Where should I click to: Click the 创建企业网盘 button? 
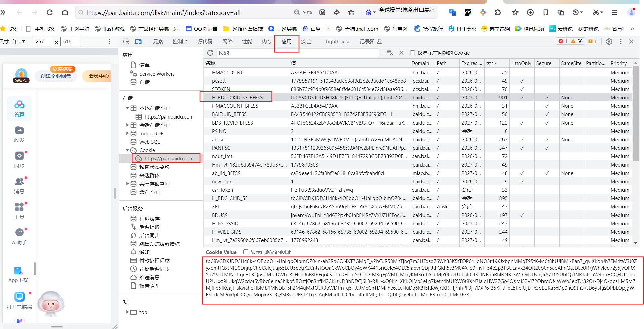(x=56, y=76)
